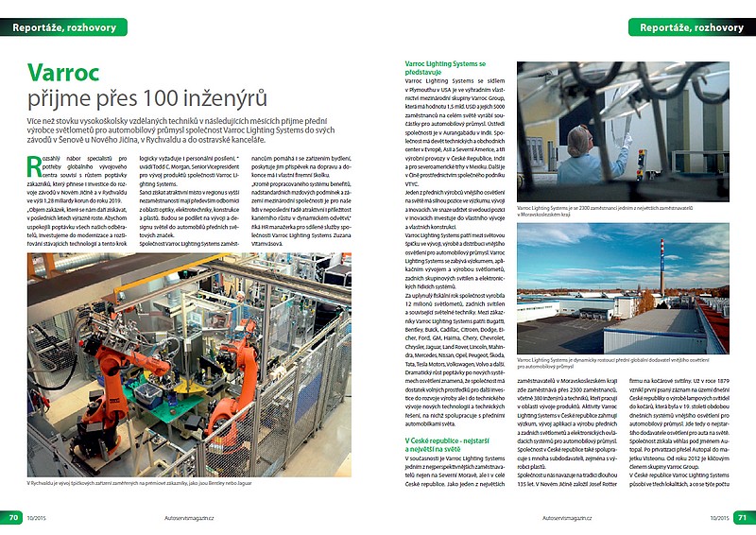Click the page number 70 badge

(12, 518)
